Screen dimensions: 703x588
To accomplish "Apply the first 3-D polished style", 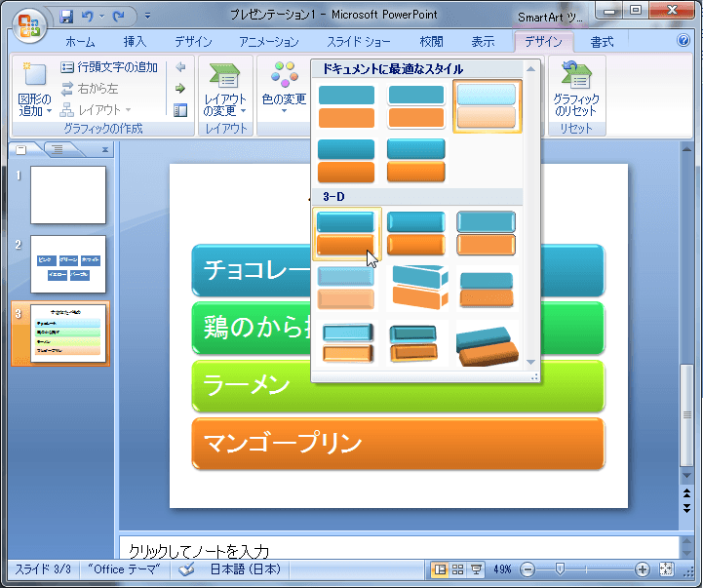I will (x=346, y=234).
